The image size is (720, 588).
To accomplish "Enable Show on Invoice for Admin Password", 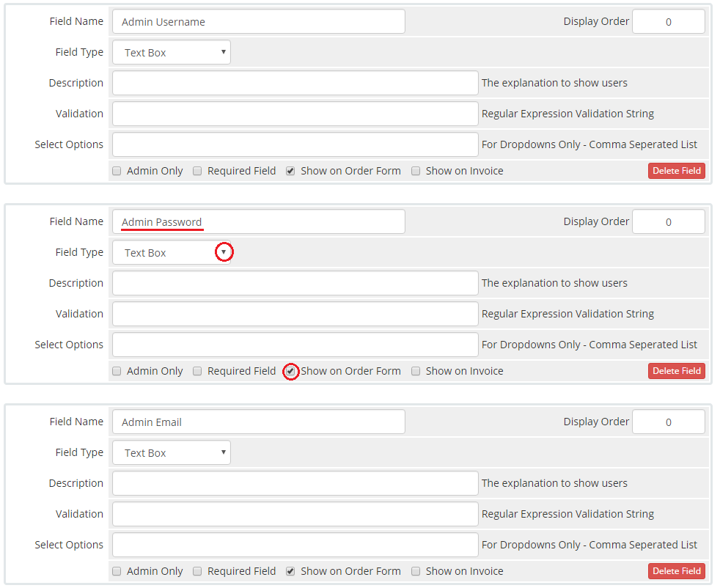I will pyautogui.click(x=416, y=371).
